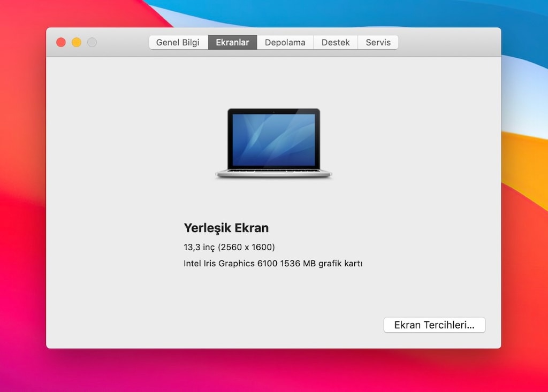Screen dimensions: 548x392
Task: Click the MacBook display image
Action: click(x=273, y=143)
